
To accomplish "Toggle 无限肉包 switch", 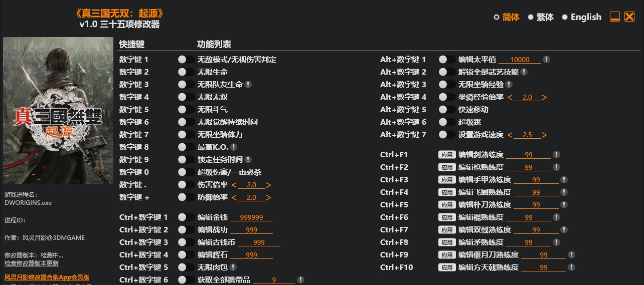I will coord(186,267).
